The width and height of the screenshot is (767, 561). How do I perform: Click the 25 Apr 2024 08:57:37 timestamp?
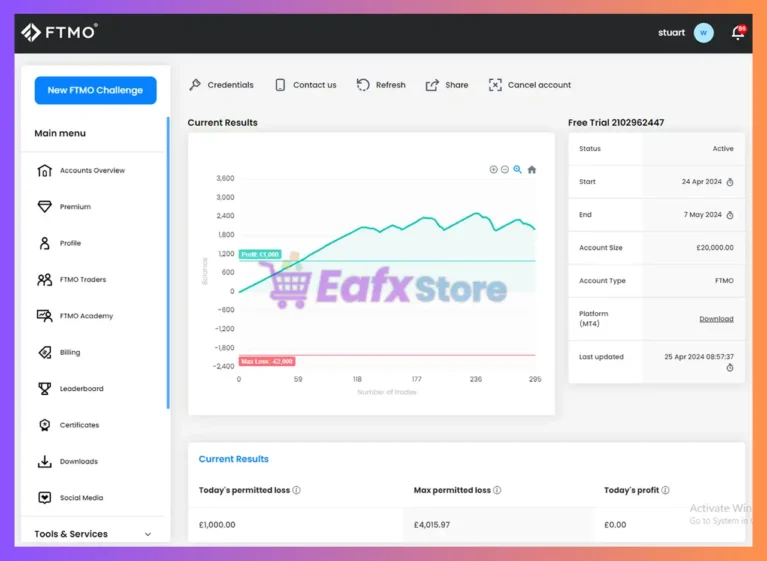699,357
